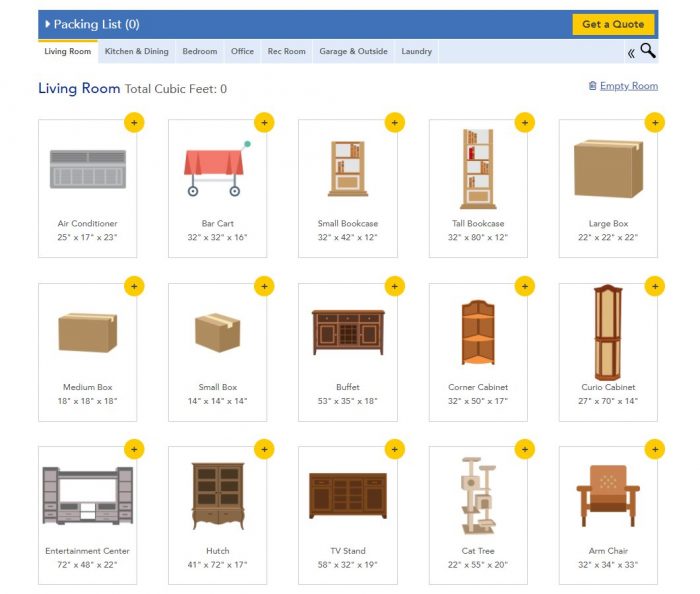
Task: Open search with the magnifying glass icon
Action: [x=648, y=51]
